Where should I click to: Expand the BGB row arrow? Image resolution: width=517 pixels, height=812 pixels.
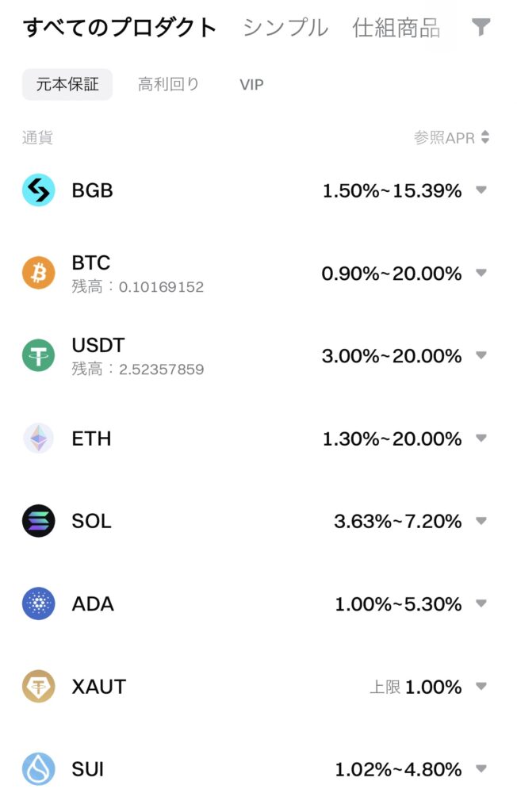(481, 190)
